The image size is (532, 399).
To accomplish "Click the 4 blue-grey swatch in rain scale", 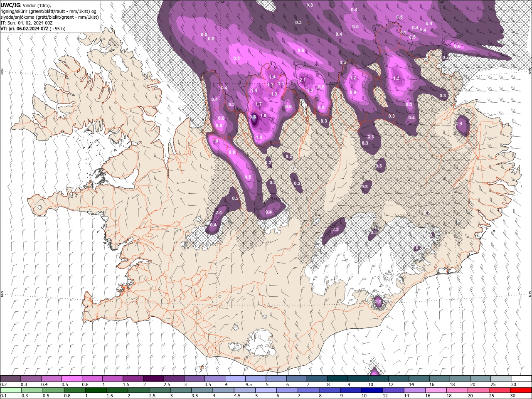I will [x=223, y=390].
